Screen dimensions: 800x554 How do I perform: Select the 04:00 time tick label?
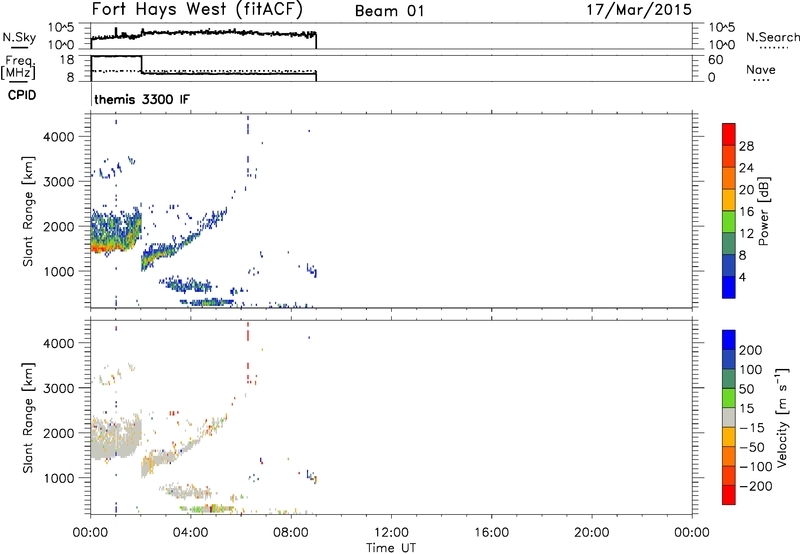point(190,532)
